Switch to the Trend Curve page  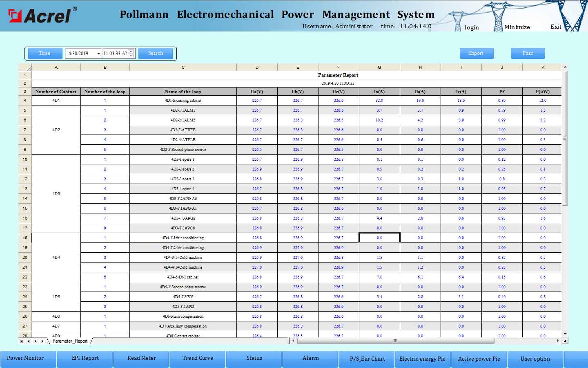click(198, 358)
